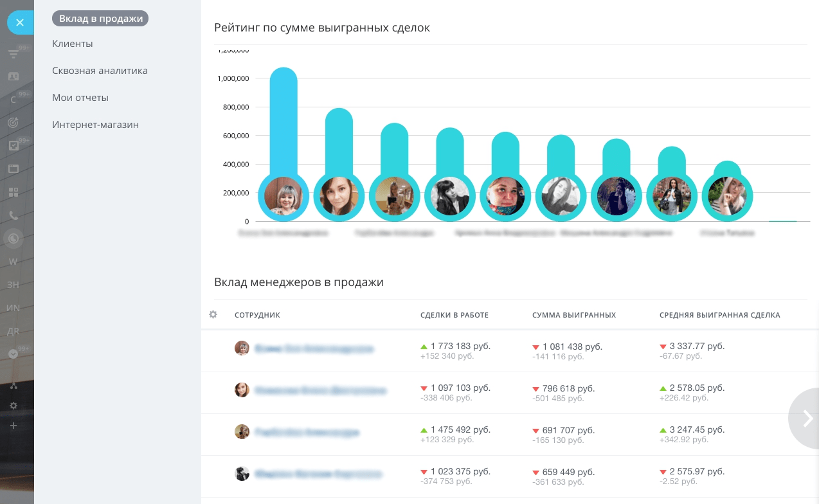819x504 pixels.
Task: Click the avatar on the sixth chart bar
Action: click(x=561, y=196)
